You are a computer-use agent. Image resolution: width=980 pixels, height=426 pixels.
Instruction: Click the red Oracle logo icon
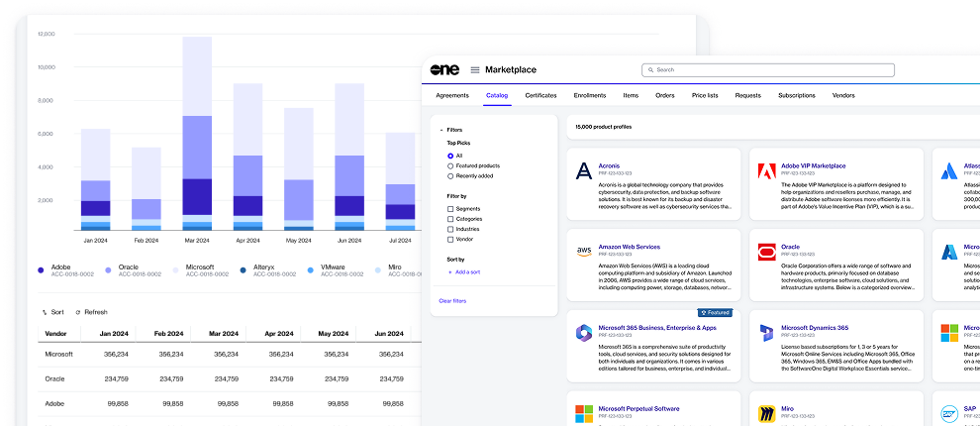pos(765,253)
